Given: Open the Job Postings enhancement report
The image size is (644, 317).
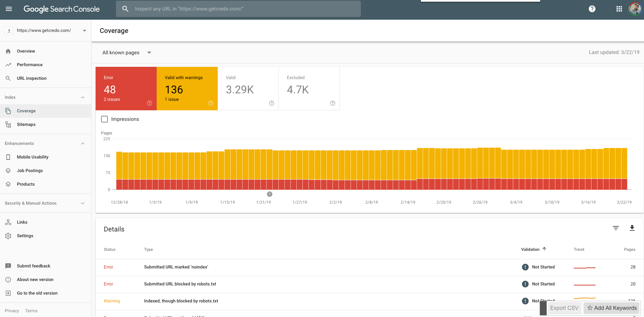Looking at the screenshot, I should (x=30, y=170).
